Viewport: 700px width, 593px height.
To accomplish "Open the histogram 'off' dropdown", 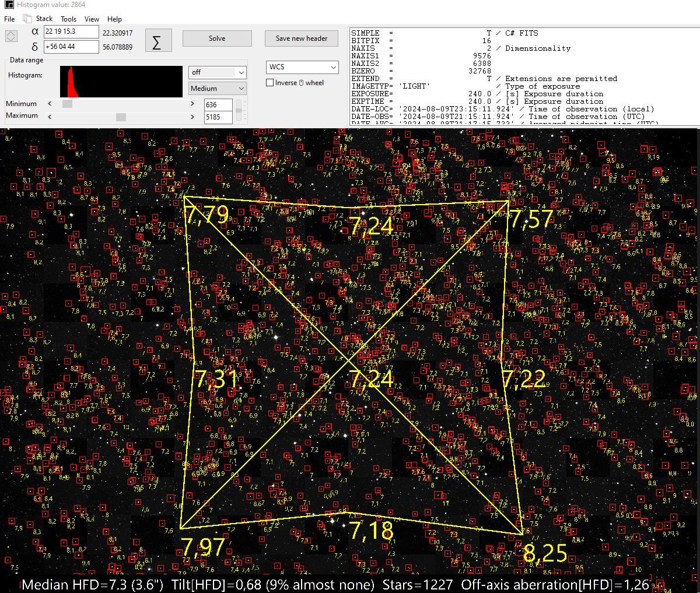I will point(218,72).
